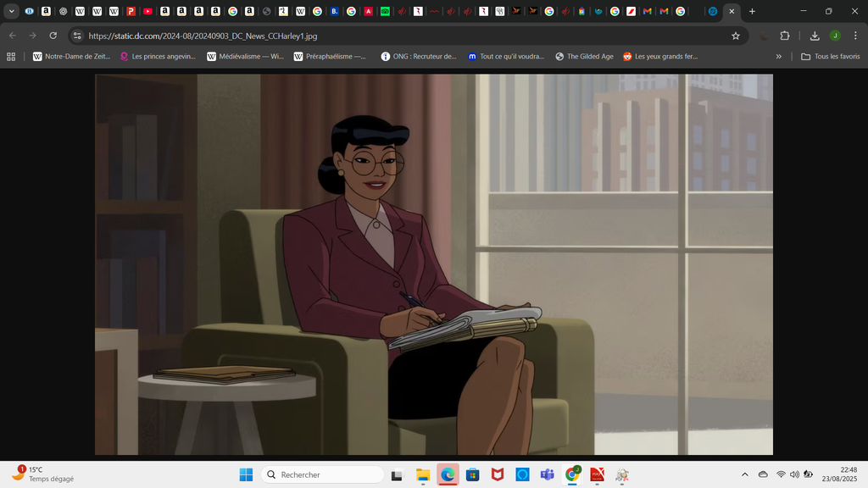868x488 pixels.
Task: Open a new browser tab
Action: pos(752,11)
